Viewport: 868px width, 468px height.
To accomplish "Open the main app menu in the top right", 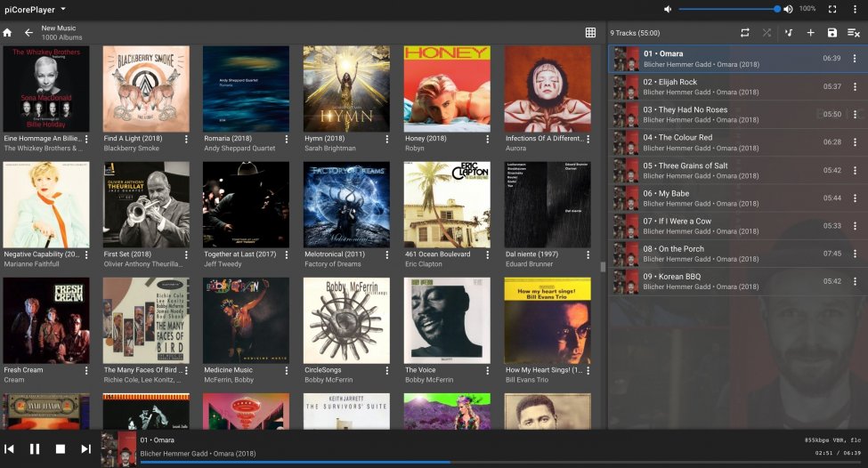I will (855, 9).
